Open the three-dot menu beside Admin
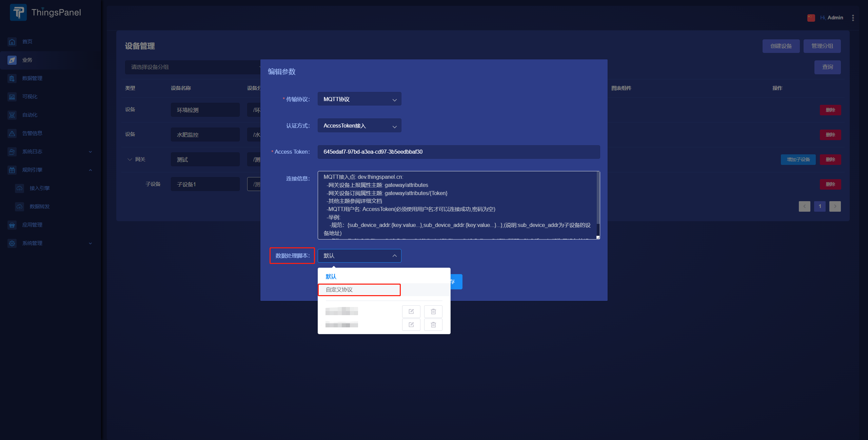Image resolution: width=868 pixels, height=440 pixels. tap(853, 18)
